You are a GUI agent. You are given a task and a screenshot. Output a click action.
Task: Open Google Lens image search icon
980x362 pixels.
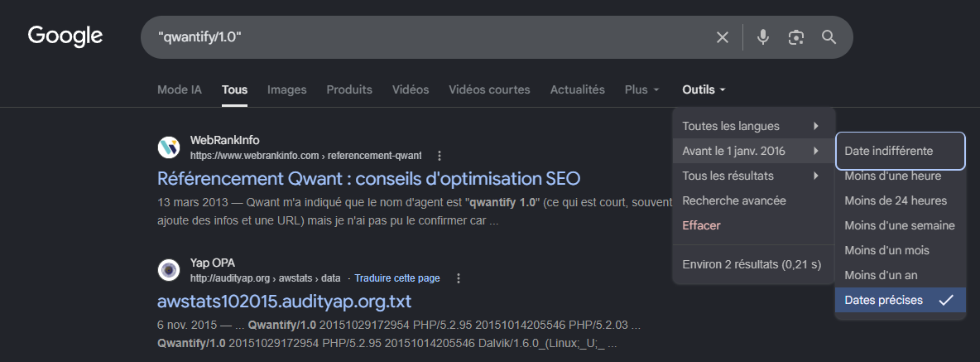[x=795, y=37]
